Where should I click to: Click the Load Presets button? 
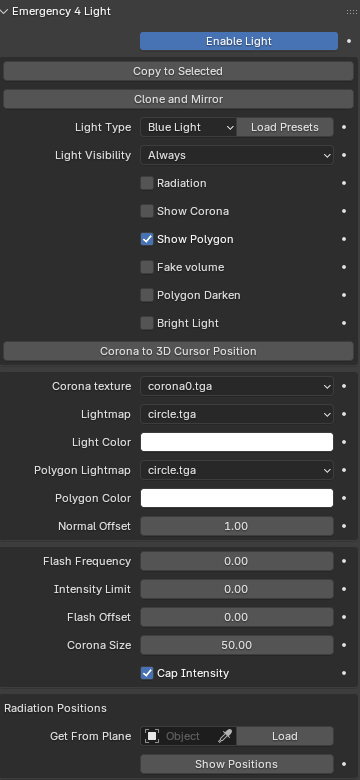(x=285, y=127)
